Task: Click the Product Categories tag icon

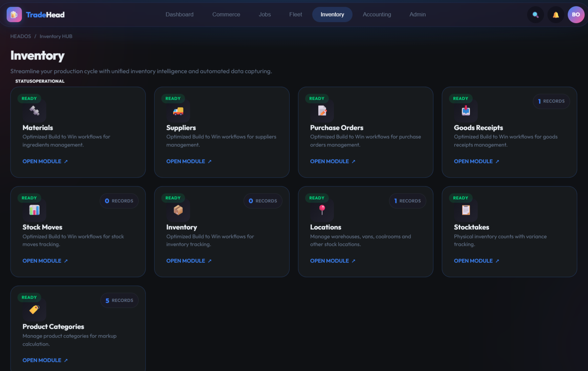Action: (x=34, y=309)
